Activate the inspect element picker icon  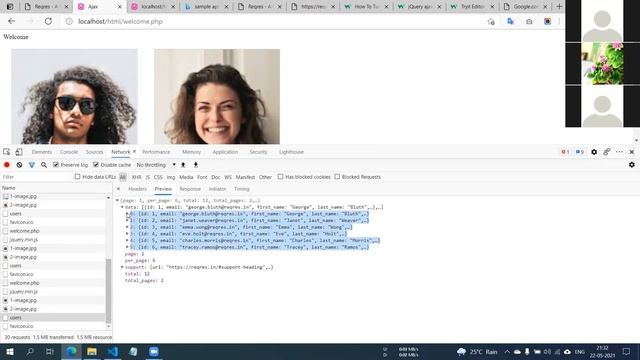click(7, 152)
